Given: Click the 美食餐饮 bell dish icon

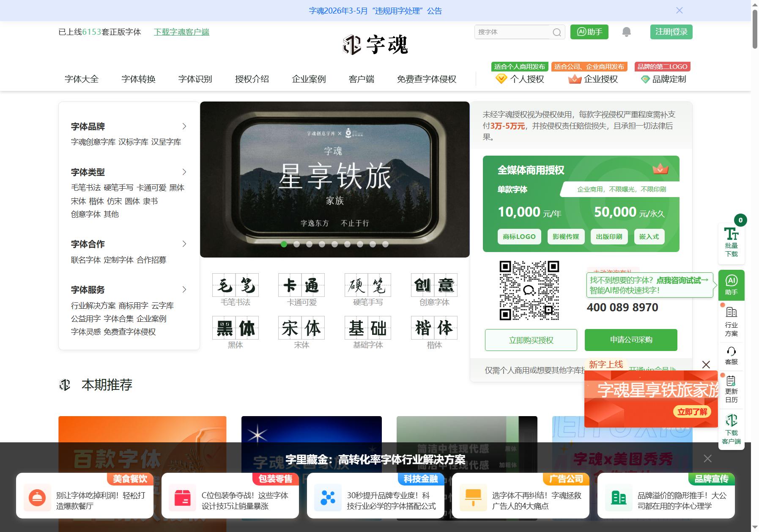Looking at the screenshot, I should pos(37,498).
